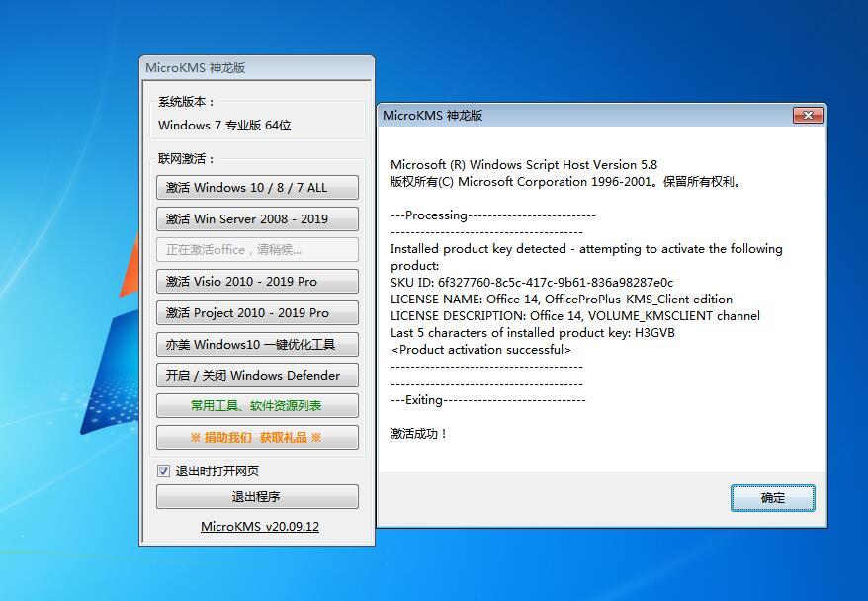Click the orange 捐助我们 获取礼品 button
The height and width of the screenshot is (601, 868).
(257, 438)
